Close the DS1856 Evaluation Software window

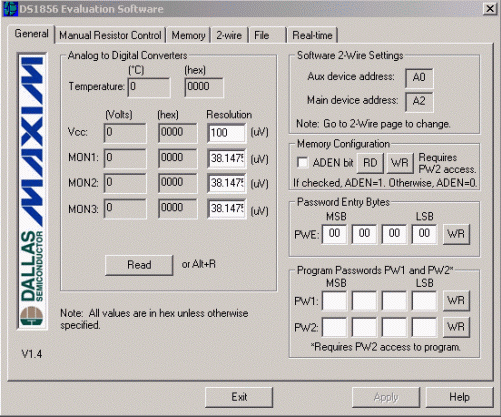490,9
